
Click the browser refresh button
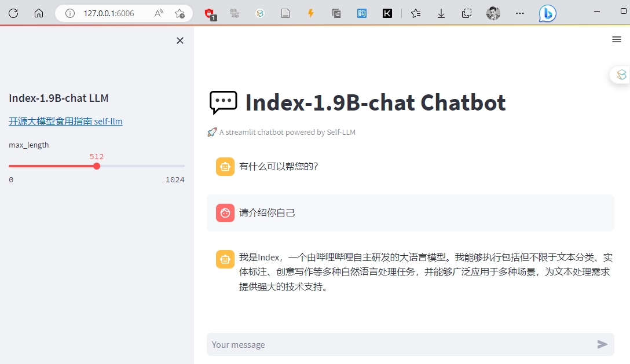13,13
